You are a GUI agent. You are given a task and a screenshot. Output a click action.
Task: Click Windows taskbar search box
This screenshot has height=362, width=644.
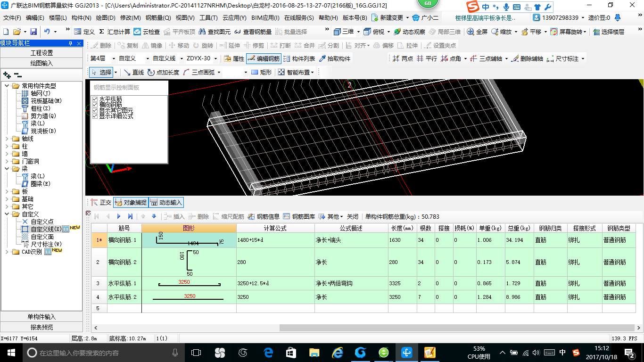click(x=103, y=353)
